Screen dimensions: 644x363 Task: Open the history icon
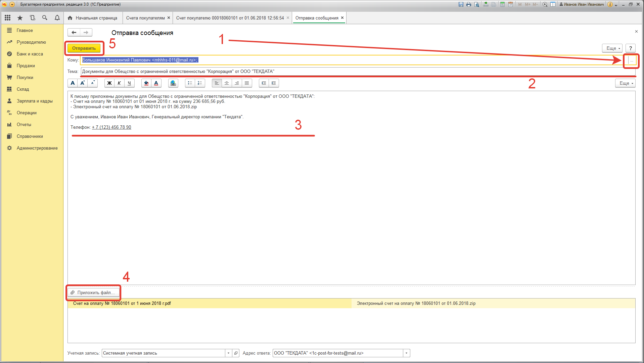point(32,18)
